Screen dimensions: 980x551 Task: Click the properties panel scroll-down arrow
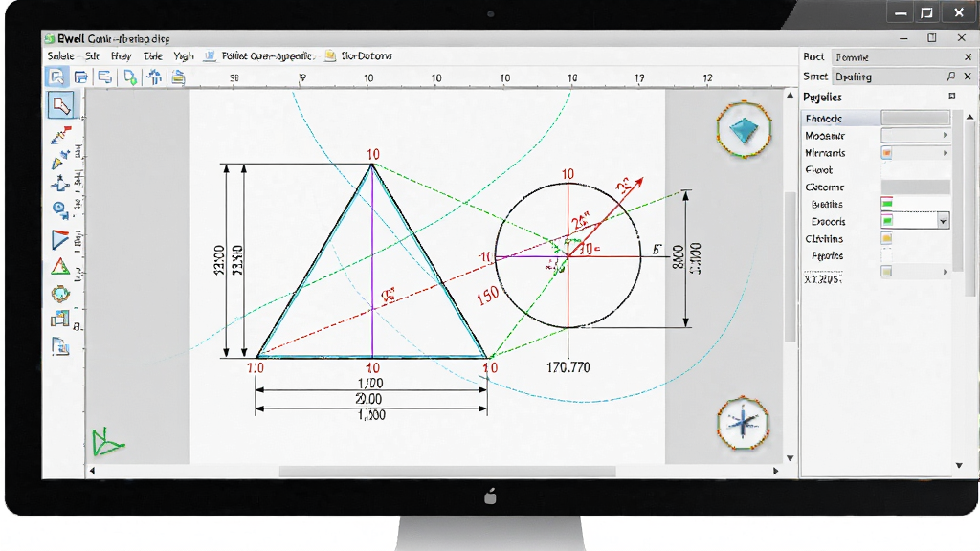click(959, 465)
